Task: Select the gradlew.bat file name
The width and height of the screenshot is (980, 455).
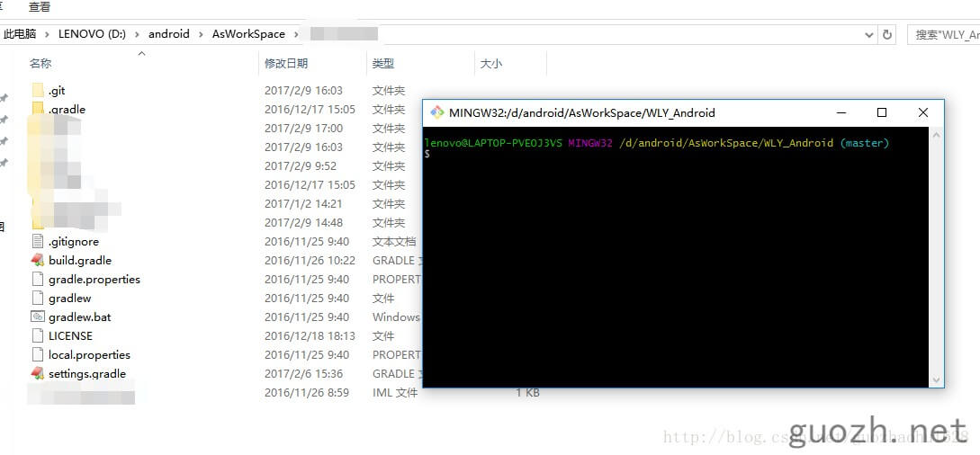Action: [x=80, y=317]
